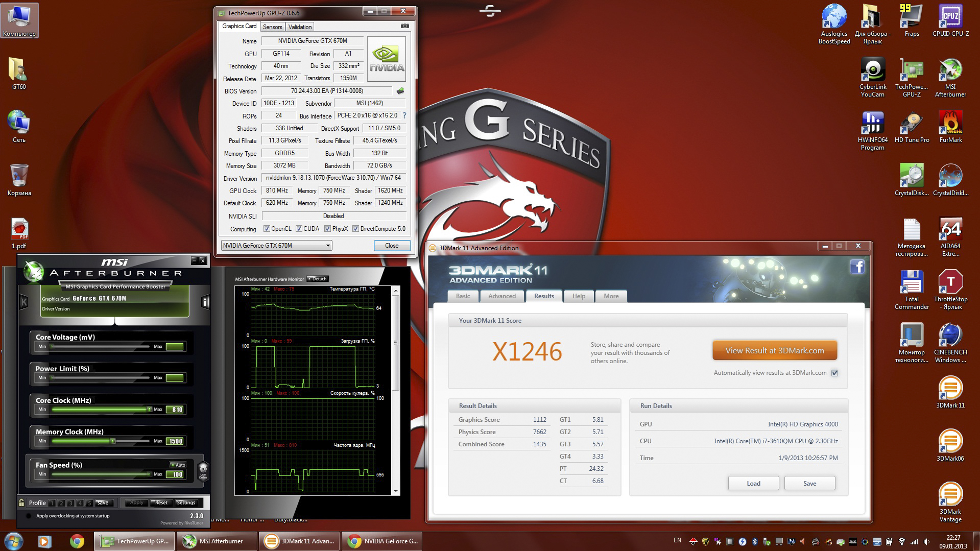Launch 3DMark Vantage desktop shortcut
This screenshot has width=980, height=551.
950,502
